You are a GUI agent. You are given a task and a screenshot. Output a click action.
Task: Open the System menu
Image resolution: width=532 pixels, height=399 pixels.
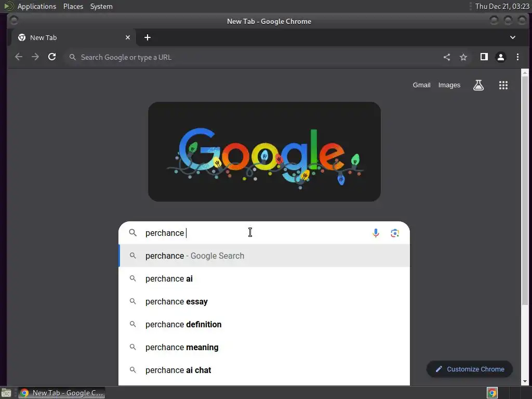tap(101, 6)
